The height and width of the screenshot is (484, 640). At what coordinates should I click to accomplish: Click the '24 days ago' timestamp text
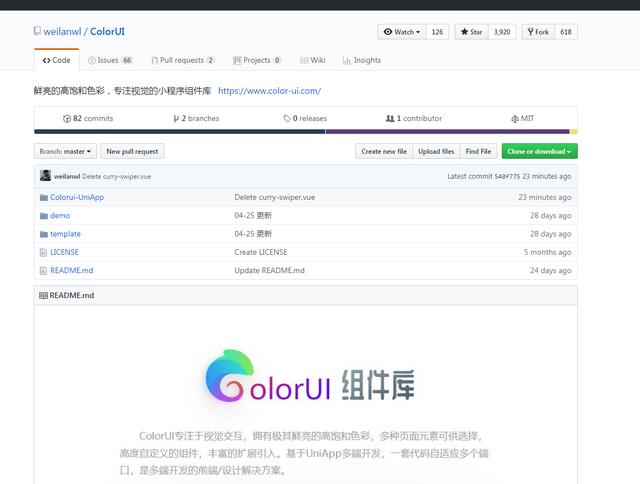551,271
